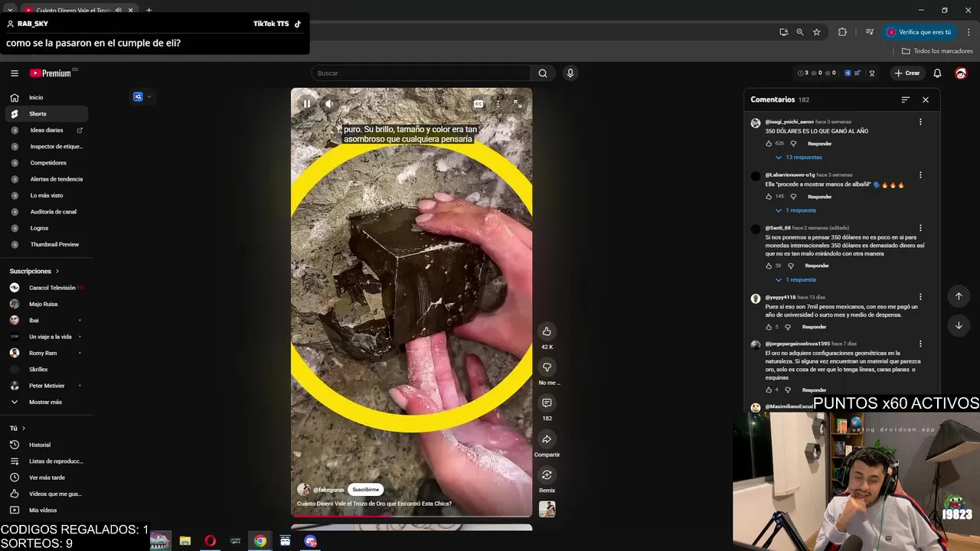Open YouTube notifications bell
Screen dimensions: 980x551
[937, 73]
